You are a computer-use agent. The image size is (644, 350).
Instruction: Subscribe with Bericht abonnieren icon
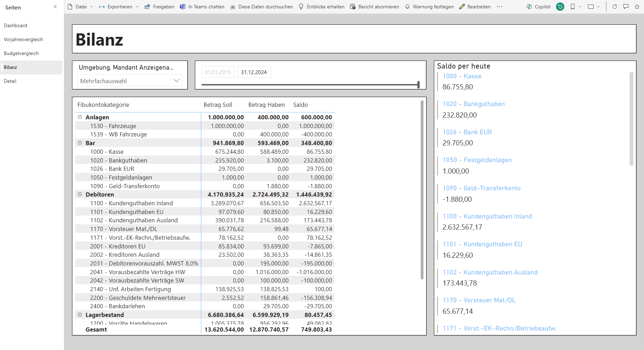[352, 7]
